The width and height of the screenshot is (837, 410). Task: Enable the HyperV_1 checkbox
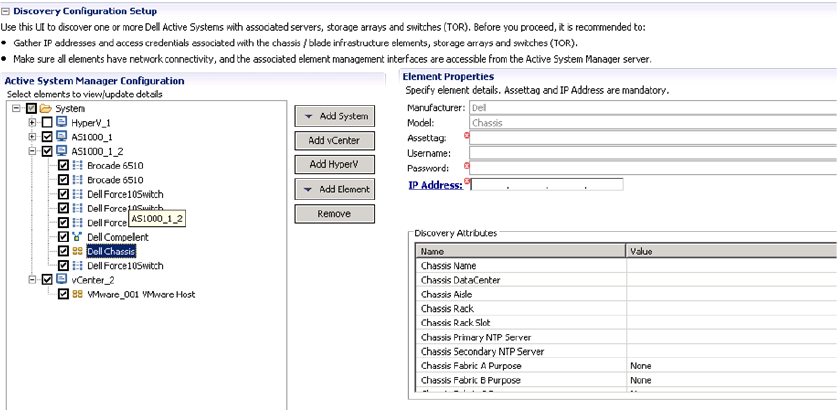tap(47, 122)
